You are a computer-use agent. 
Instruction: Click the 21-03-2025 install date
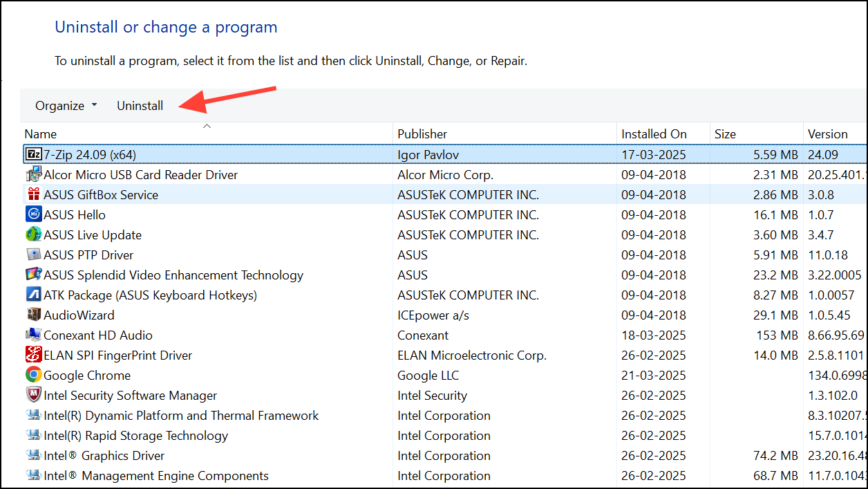654,376
